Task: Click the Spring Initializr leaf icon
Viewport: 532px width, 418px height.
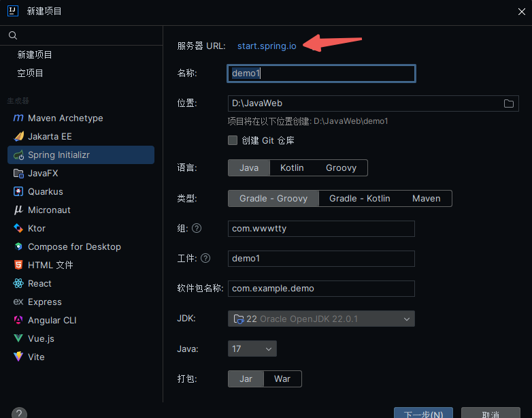Action: coord(18,155)
